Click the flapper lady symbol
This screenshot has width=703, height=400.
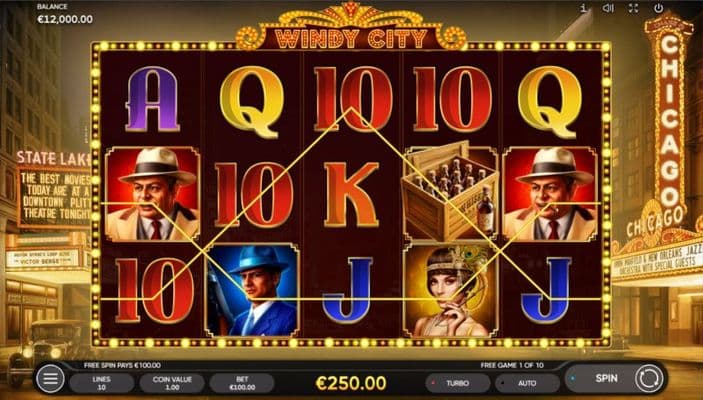[450, 290]
